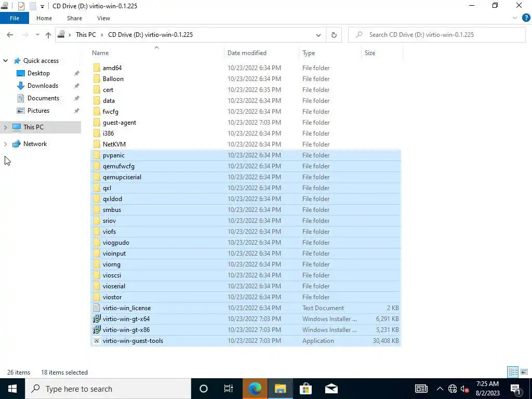
Task: Select Desktop under Quick access
Action: pos(38,73)
